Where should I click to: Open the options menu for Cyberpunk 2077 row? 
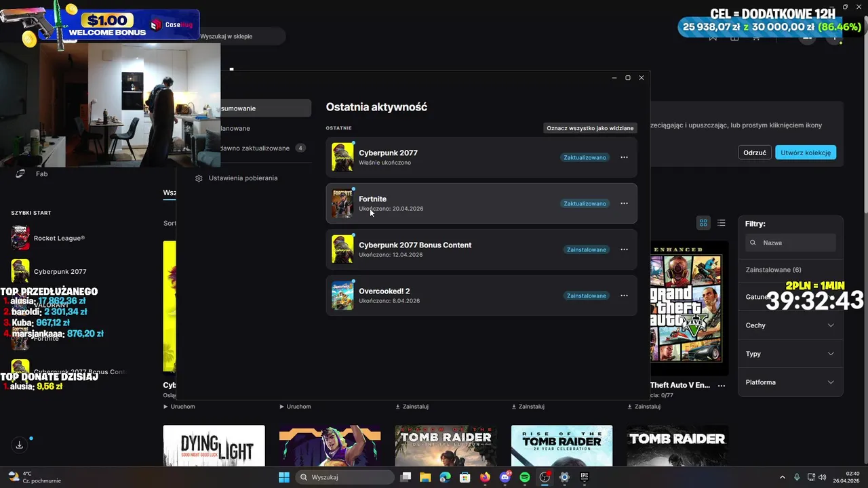pos(624,157)
